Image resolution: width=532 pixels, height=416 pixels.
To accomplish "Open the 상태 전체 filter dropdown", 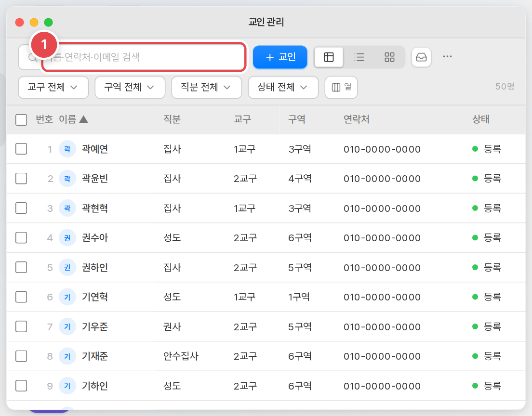I will (x=283, y=88).
